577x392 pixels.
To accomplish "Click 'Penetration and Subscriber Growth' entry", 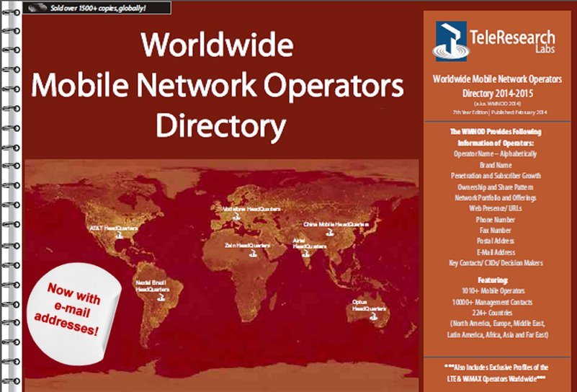I will pos(496,176).
